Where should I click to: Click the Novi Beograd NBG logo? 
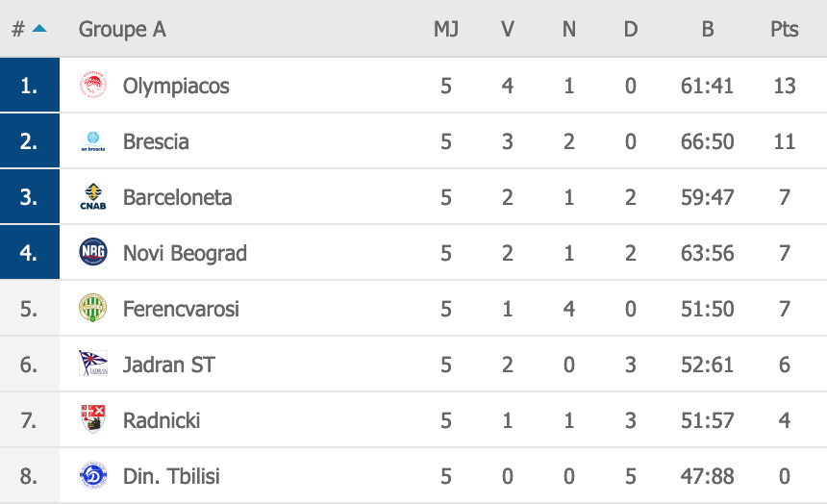pos(93,253)
